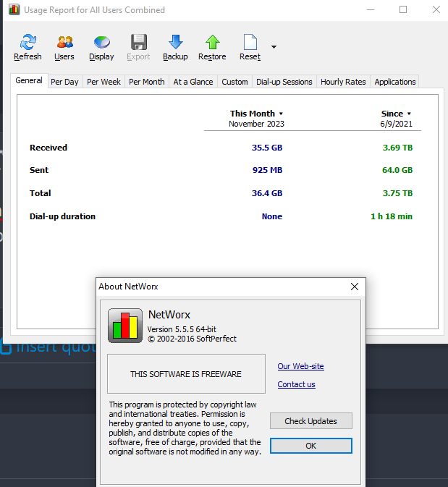
Task: Open the Display pie chart icon
Action: point(101,42)
